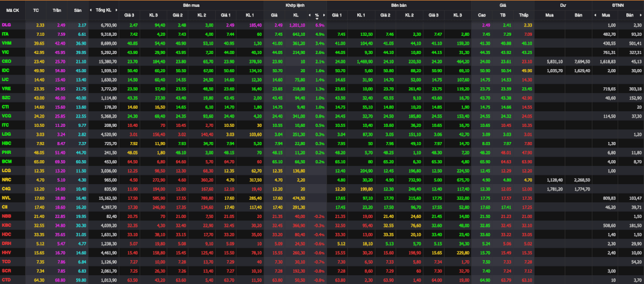Open stock symbol VIC
Viewport: 644px width, 284px height.
[6, 52]
